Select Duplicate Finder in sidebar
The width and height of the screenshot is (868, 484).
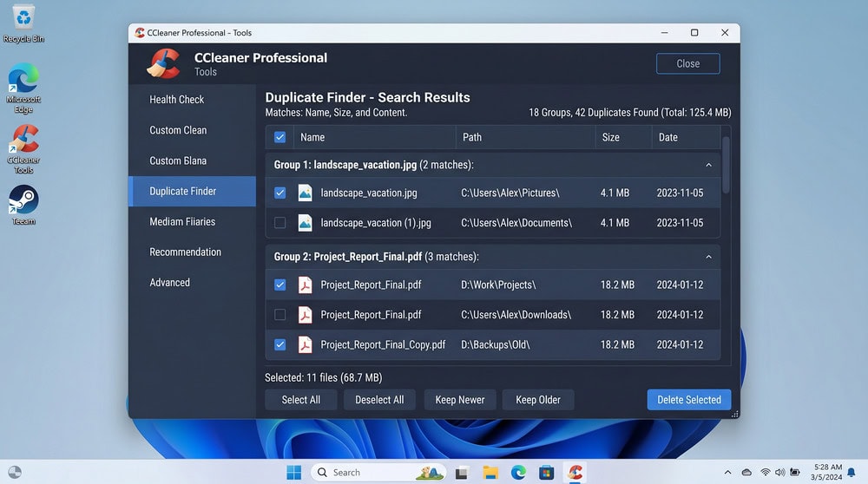tap(192, 192)
